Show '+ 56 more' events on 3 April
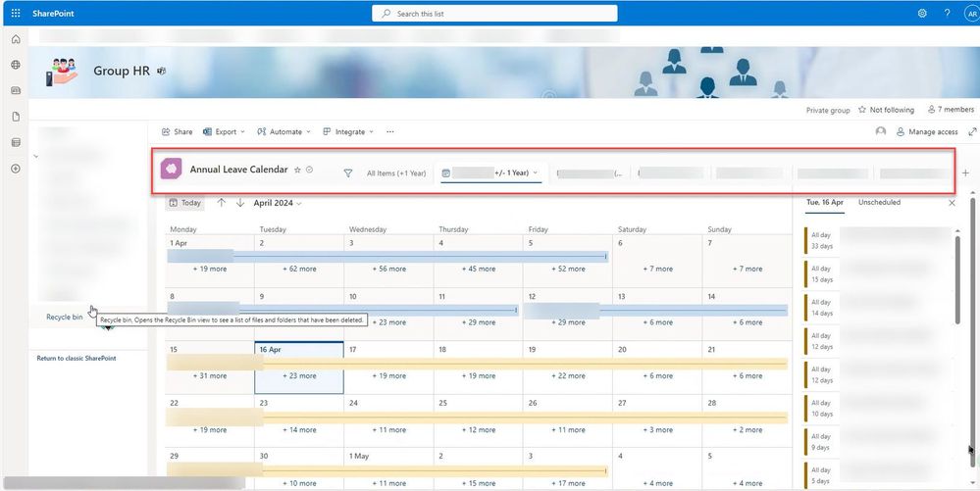This screenshot has width=980, height=491. tap(388, 269)
